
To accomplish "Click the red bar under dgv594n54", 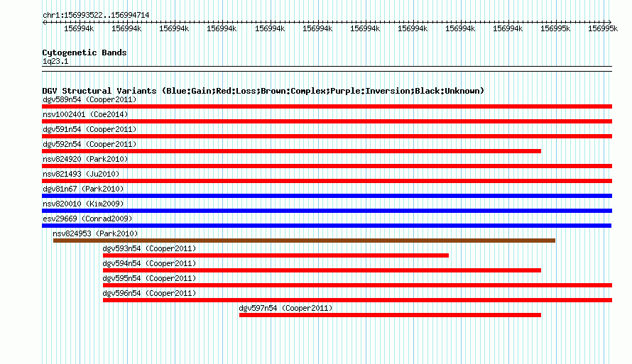I will 322,270.
